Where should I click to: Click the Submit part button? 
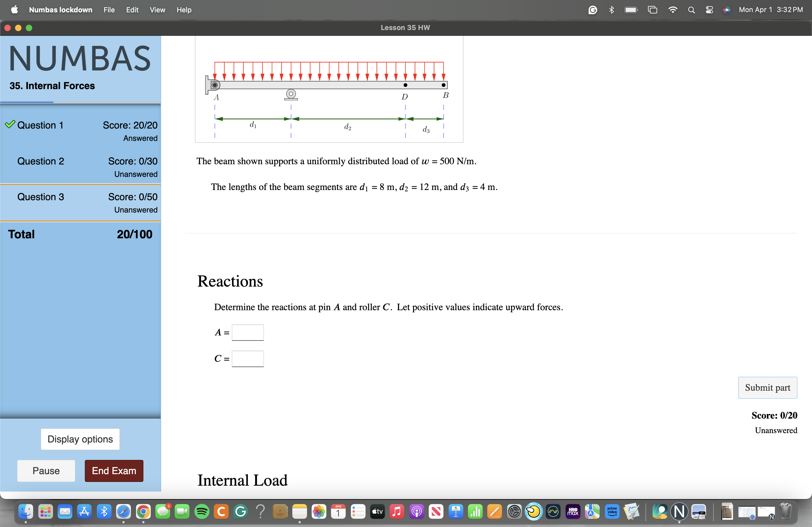(x=767, y=387)
